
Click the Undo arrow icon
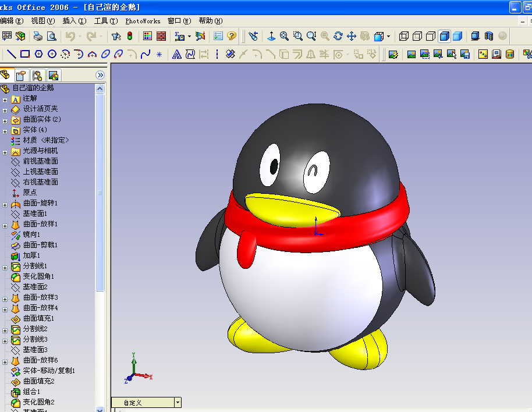click(70, 36)
